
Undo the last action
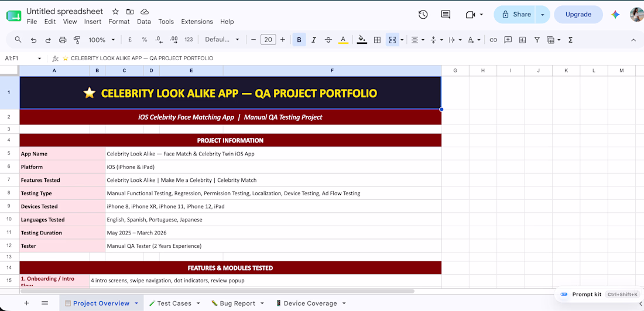pos(34,40)
